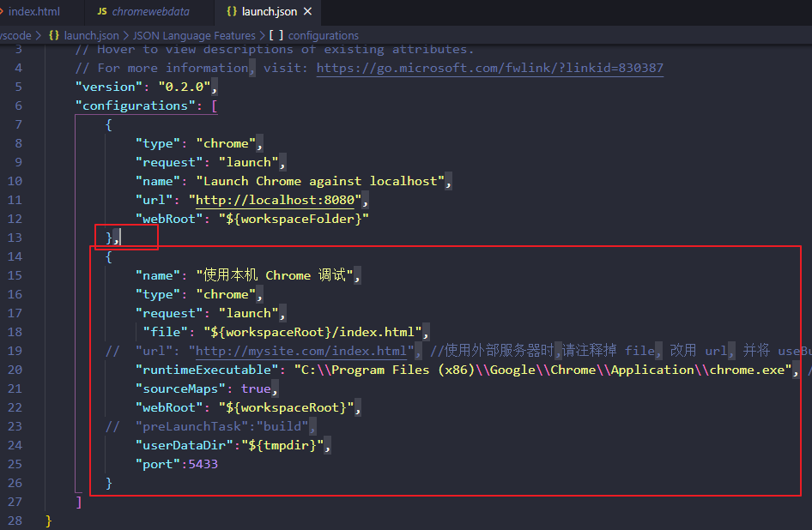812x530 pixels.
Task: Click the vscode breadcrumb entry
Action: 15,35
